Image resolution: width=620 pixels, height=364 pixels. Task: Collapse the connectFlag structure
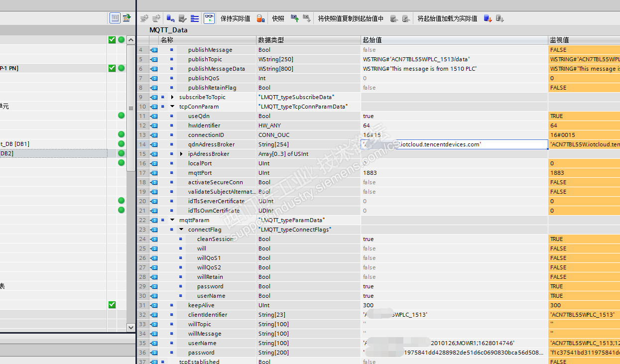click(x=181, y=230)
